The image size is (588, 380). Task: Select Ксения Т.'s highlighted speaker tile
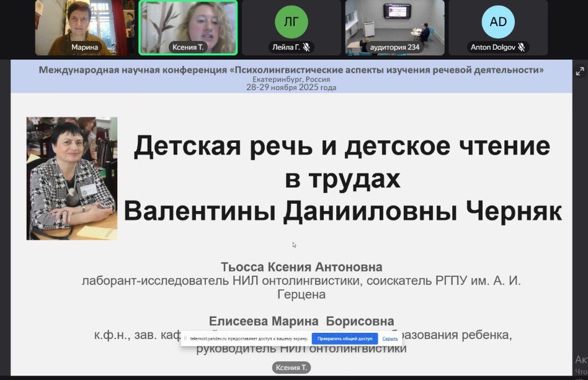click(188, 27)
